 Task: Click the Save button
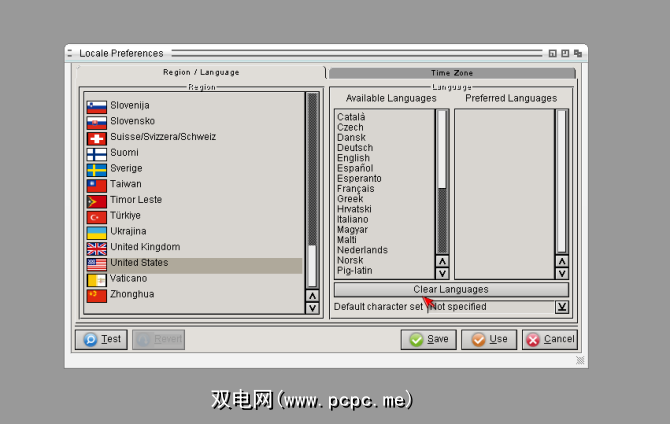click(x=429, y=339)
